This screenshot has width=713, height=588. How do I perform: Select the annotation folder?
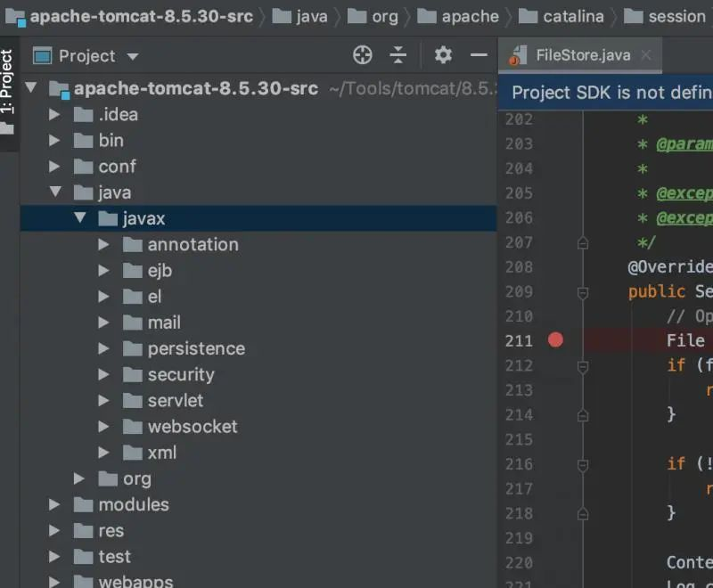(181, 244)
